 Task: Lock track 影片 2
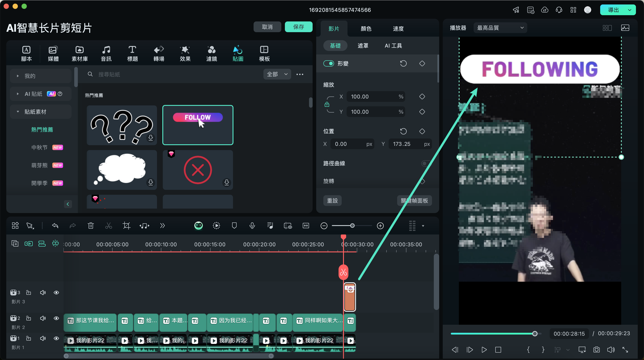click(28, 318)
